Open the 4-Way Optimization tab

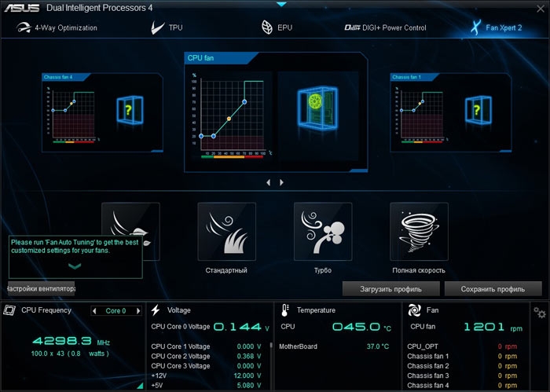(57, 27)
